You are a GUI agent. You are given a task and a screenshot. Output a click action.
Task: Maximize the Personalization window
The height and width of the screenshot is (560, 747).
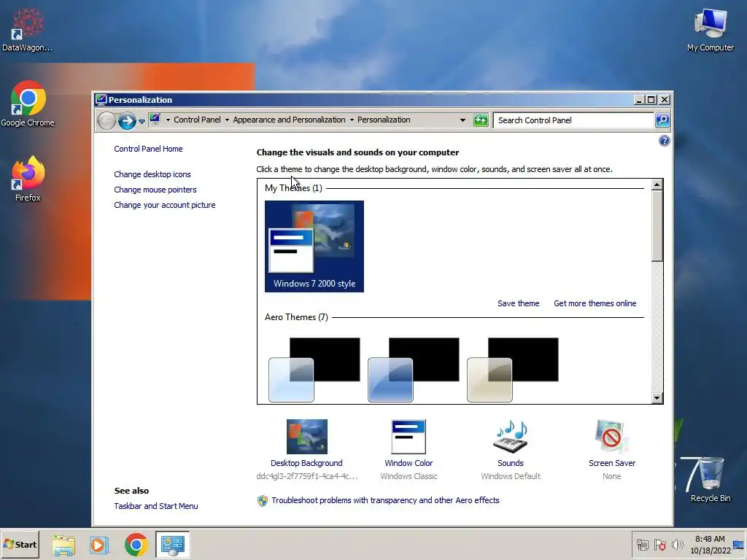click(651, 99)
